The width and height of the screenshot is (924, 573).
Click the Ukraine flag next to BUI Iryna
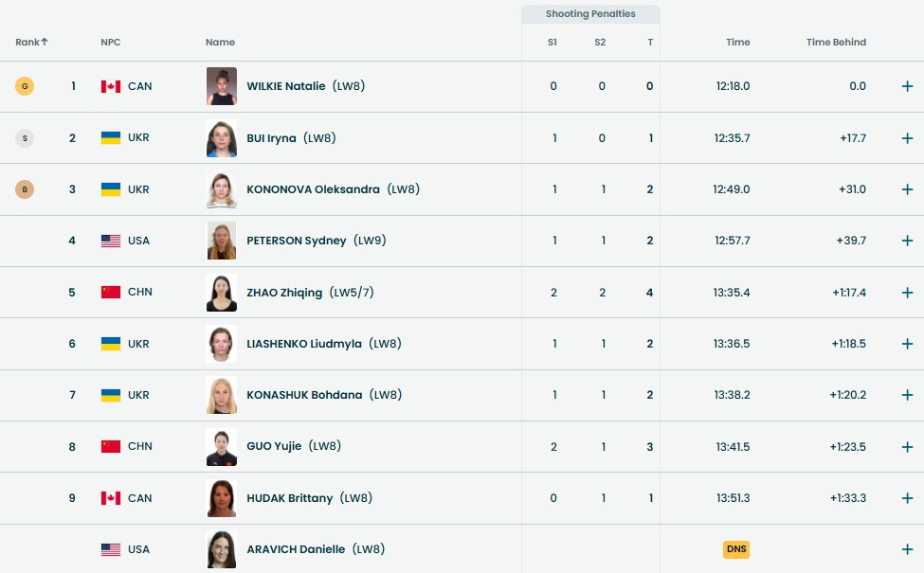pyautogui.click(x=111, y=138)
